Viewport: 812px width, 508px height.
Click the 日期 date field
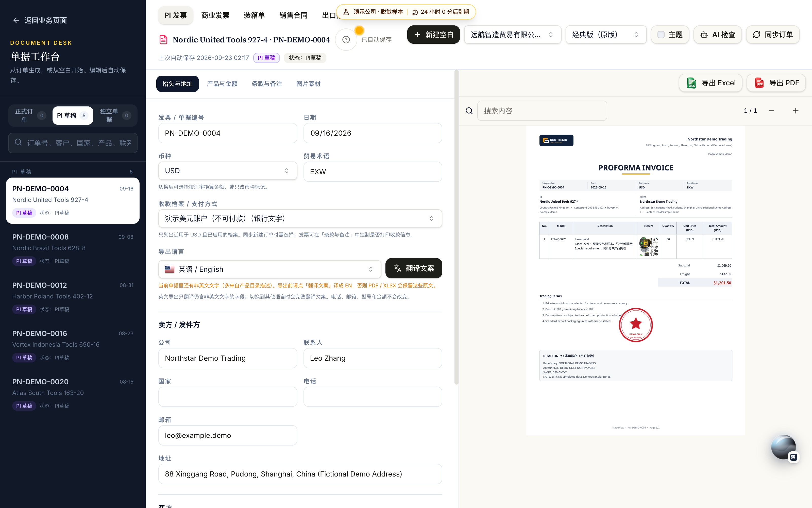373,133
